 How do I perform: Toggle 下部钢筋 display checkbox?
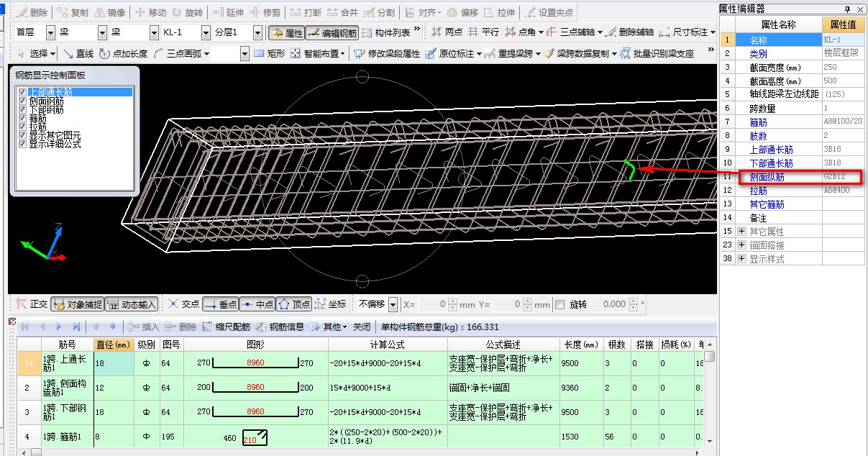tap(23, 109)
